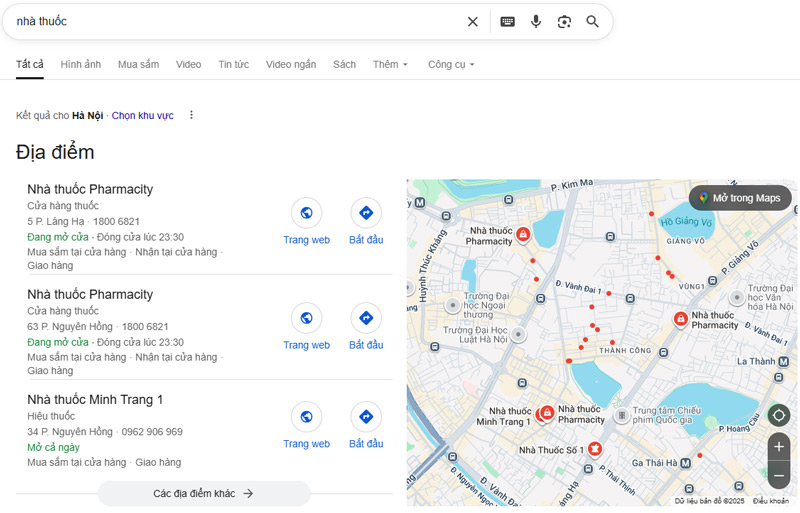This screenshot has width=800, height=513.
Task: Search by image with Lens icon
Action: tap(564, 21)
